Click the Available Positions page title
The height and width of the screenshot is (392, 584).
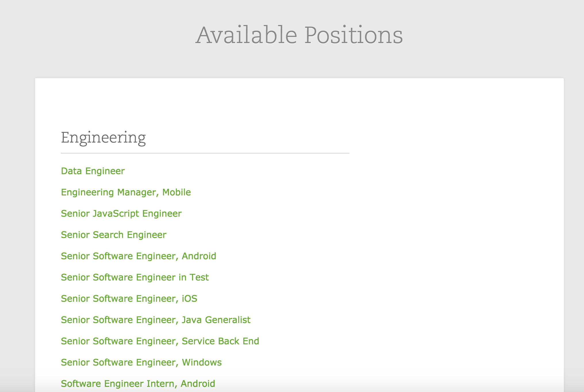299,35
